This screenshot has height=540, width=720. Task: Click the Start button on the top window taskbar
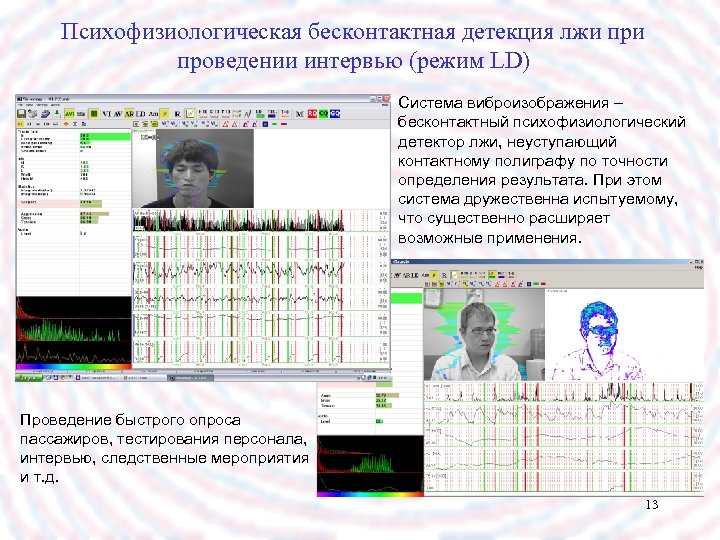point(28,377)
